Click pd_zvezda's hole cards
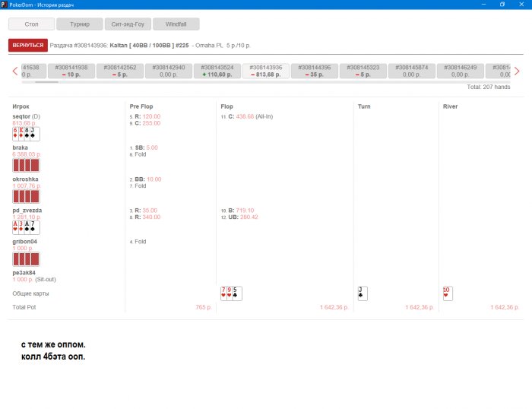The image size is (532, 409). click(x=26, y=227)
